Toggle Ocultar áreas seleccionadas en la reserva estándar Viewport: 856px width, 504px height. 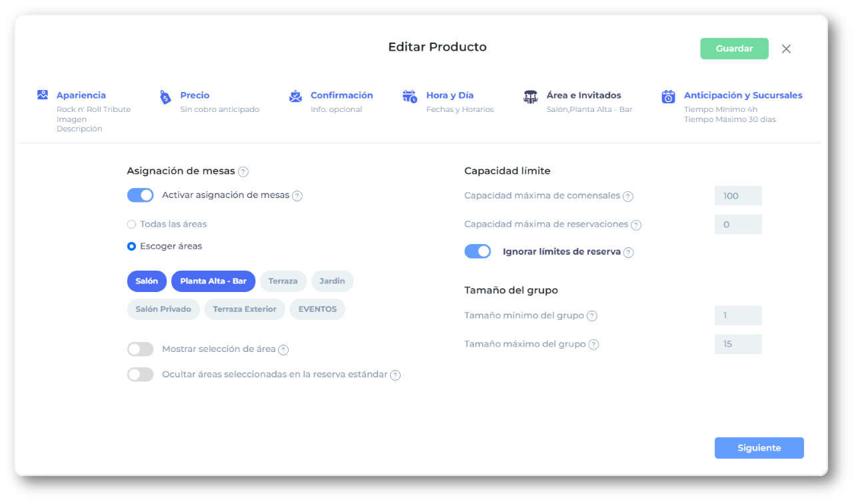[141, 375]
